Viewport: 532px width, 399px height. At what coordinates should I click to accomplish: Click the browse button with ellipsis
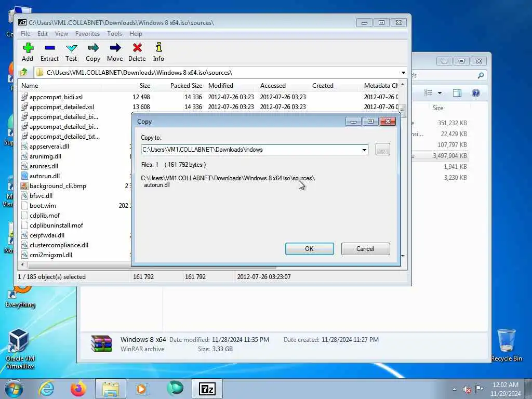[x=383, y=150]
